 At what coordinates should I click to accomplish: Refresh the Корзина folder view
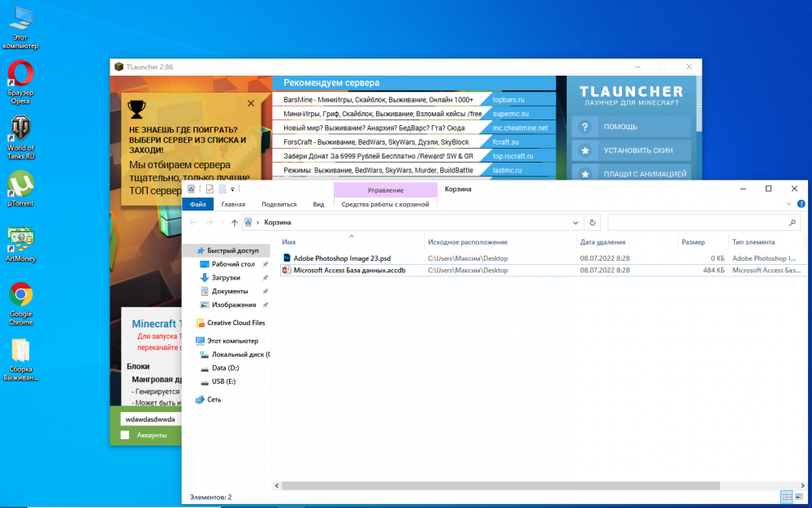[593, 223]
